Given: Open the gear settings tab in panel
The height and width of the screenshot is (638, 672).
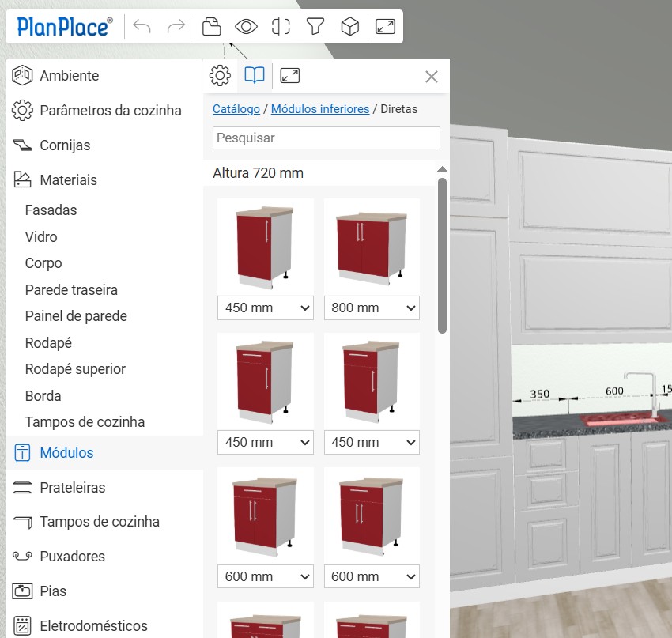Looking at the screenshot, I should click(x=220, y=76).
